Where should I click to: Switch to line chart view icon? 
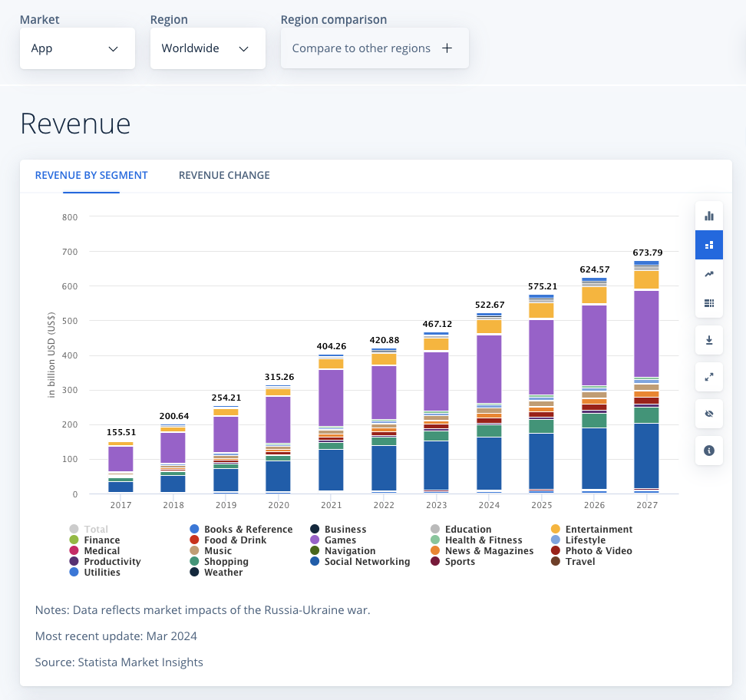(x=708, y=274)
